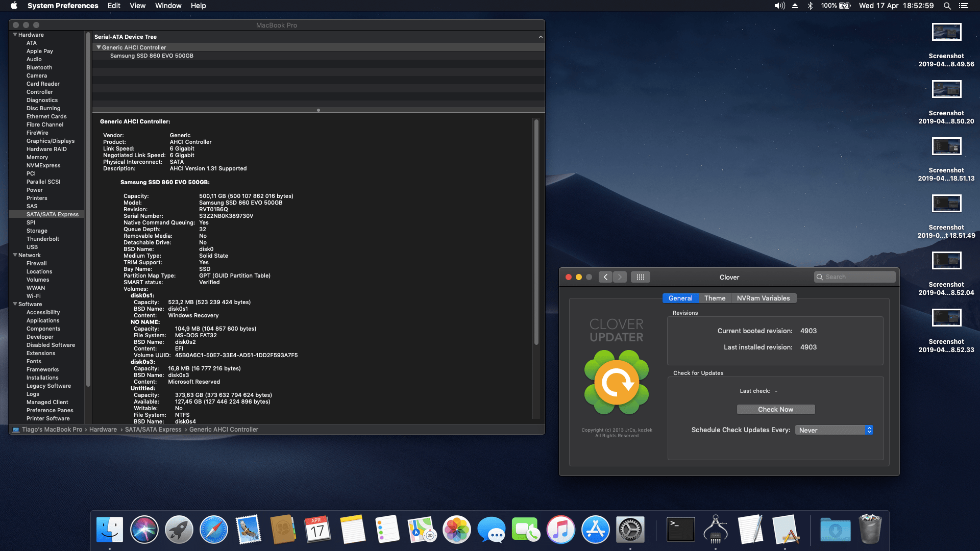Collapse Generic AHCI Controller tree row
980x551 pixels.
pos(99,47)
